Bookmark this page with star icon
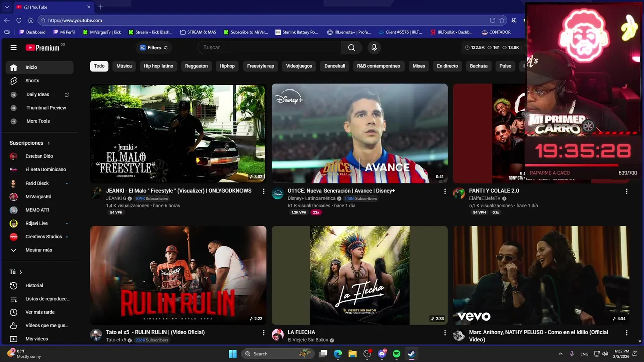 tap(502, 20)
